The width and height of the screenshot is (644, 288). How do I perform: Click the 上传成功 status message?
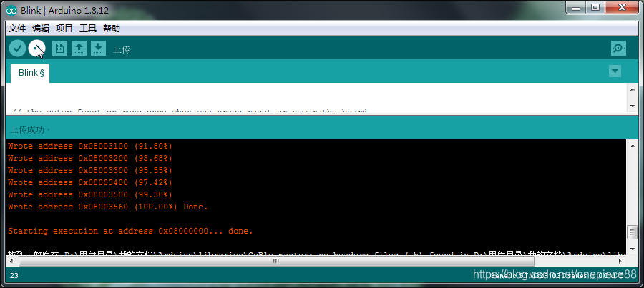click(x=30, y=129)
